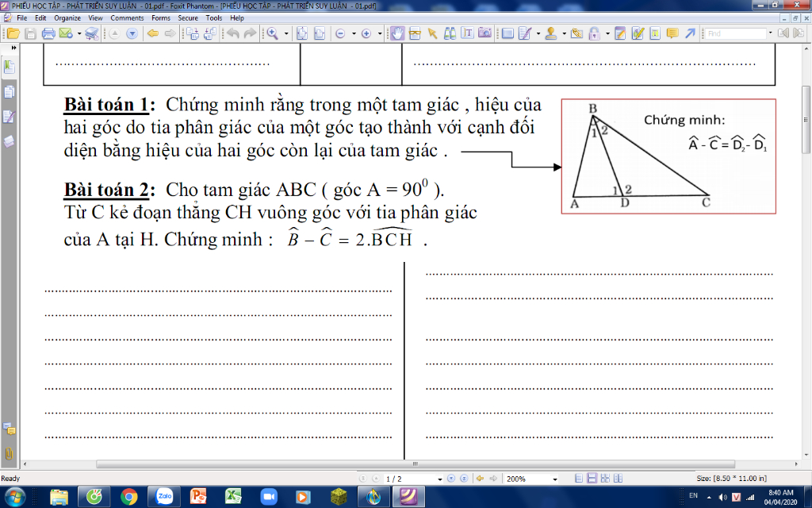Click the sticky note comment speech bubble icon

(x=672, y=33)
